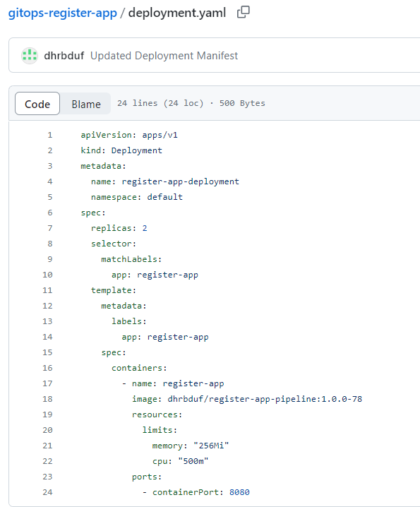Click the 'cpu: "500m"' line
The width and height of the screenshot is (420, 507).
click(181, 461)
